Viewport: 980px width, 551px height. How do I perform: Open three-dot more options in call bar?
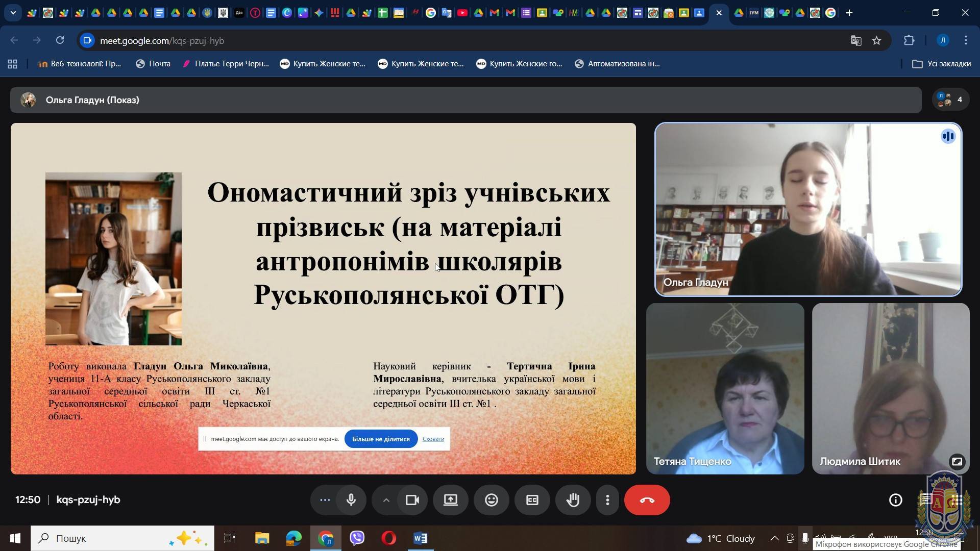click(x=607, y=500)
